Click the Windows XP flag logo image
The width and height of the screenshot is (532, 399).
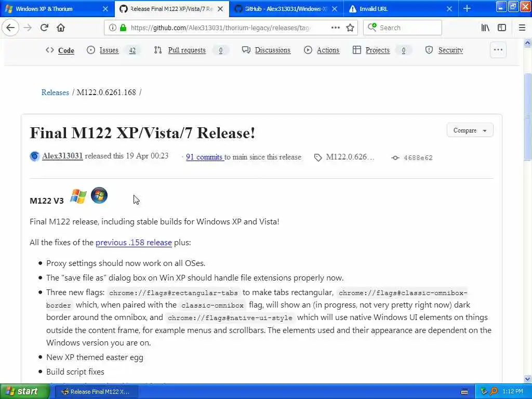click(78, 196)
